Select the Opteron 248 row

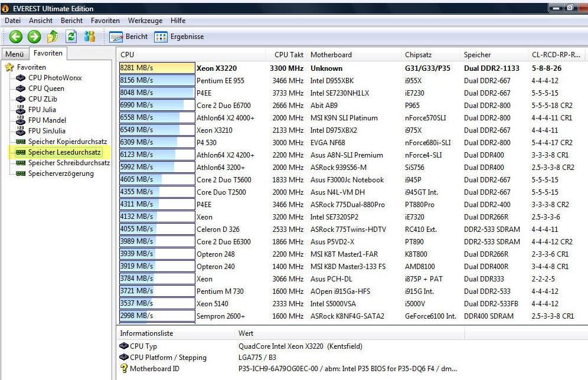coord(352,254)
